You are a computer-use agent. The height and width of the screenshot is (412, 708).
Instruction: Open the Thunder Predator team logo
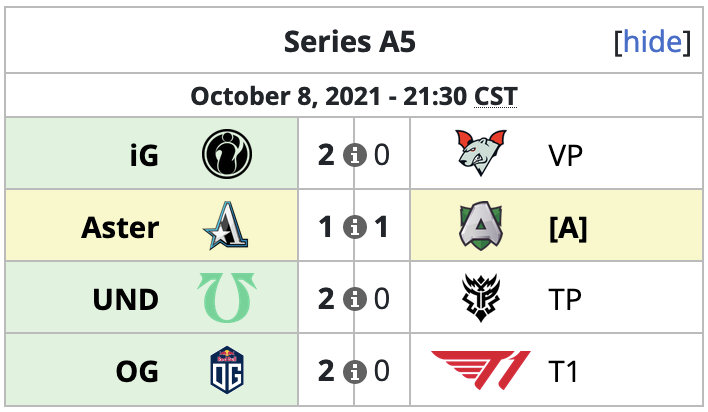point(481,297)
